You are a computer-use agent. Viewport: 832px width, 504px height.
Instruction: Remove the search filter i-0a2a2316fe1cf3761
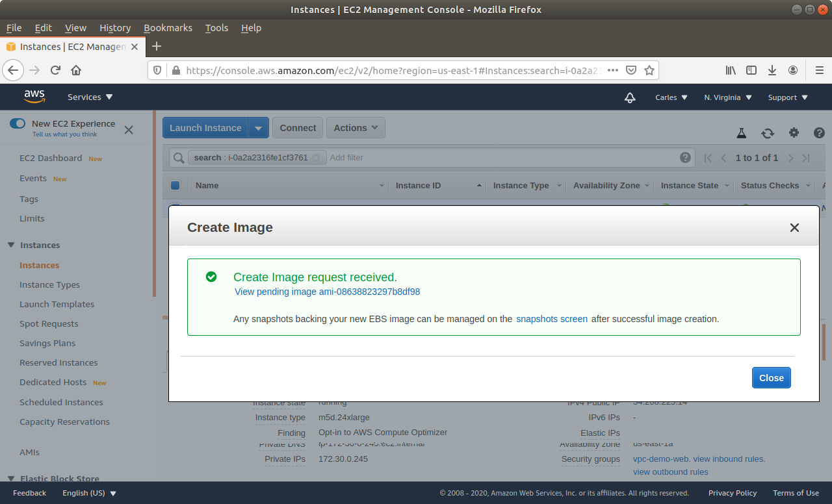tap(316, 157)
